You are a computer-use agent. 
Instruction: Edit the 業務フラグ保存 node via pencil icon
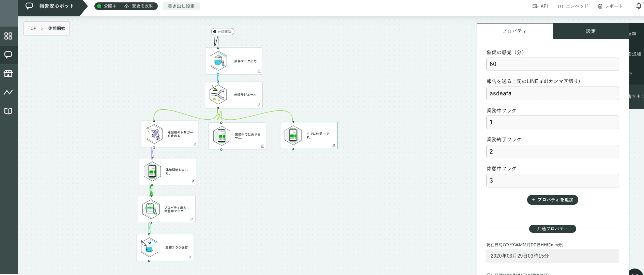190,257
